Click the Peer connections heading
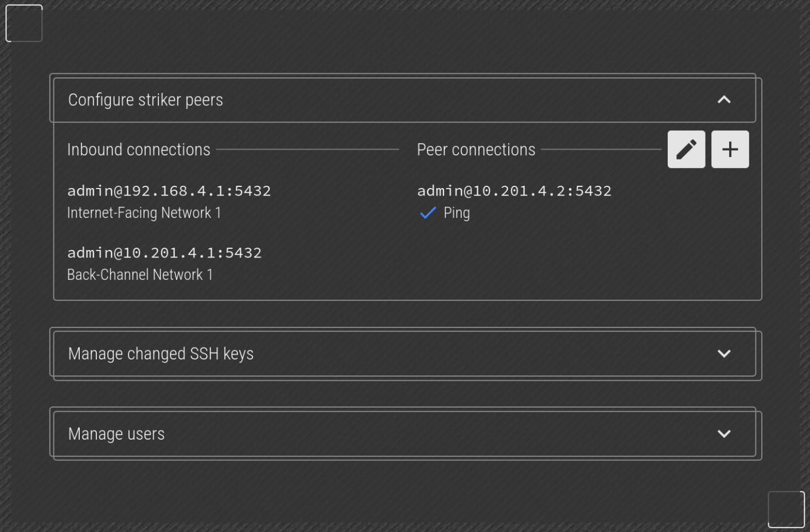The width and height of the screenshot is (810, 532). pos(476,150)
